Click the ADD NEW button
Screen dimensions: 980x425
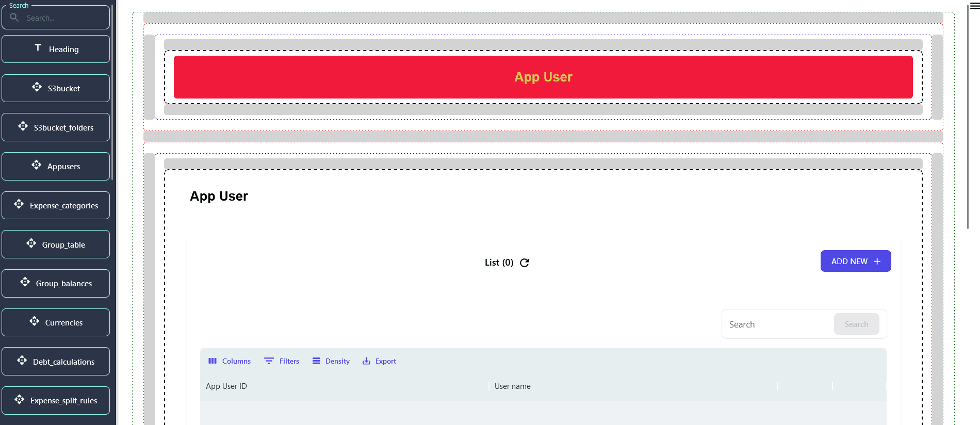[x=855, y=261]
